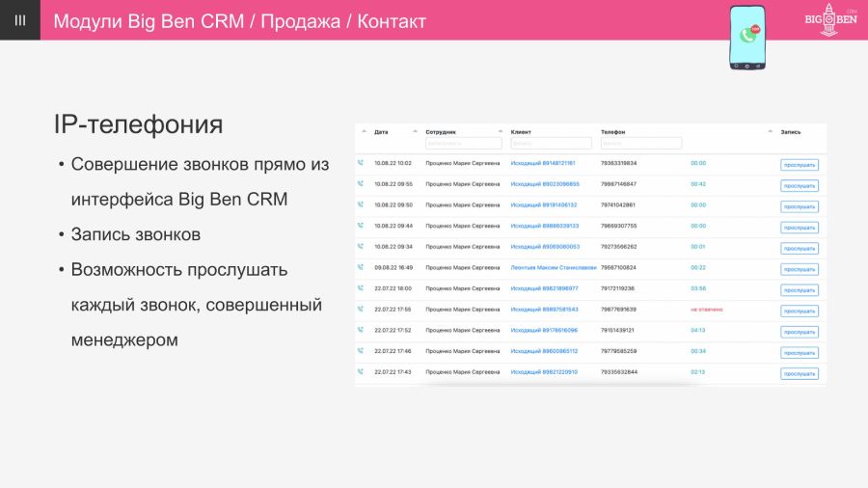The image size is (868, 488).
Task: Open client link in 10.08.22 09:50 row
Action: coord(544,204)
